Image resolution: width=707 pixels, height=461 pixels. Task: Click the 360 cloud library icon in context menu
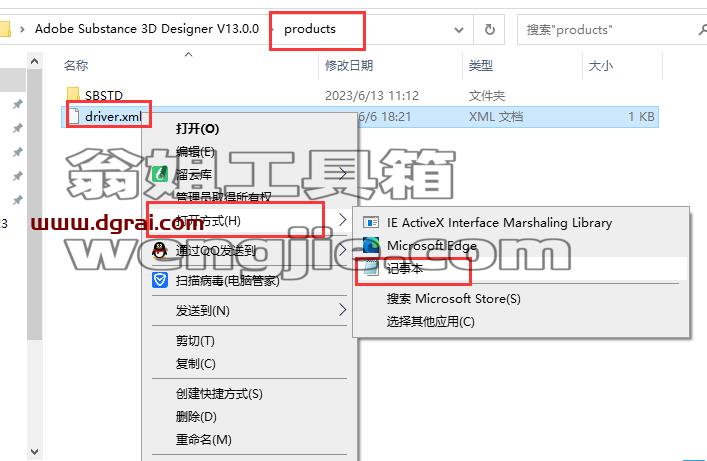coord(160,174)
